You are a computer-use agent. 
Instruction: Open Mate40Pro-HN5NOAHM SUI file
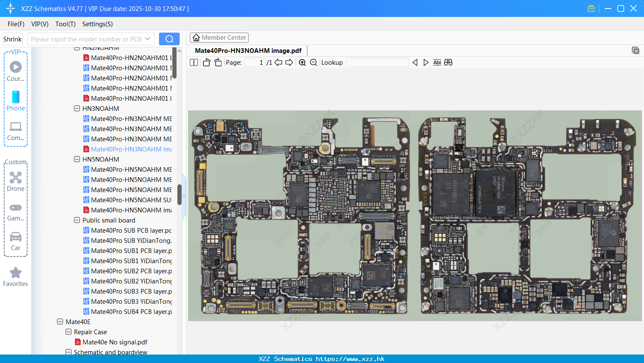(127, 200)
